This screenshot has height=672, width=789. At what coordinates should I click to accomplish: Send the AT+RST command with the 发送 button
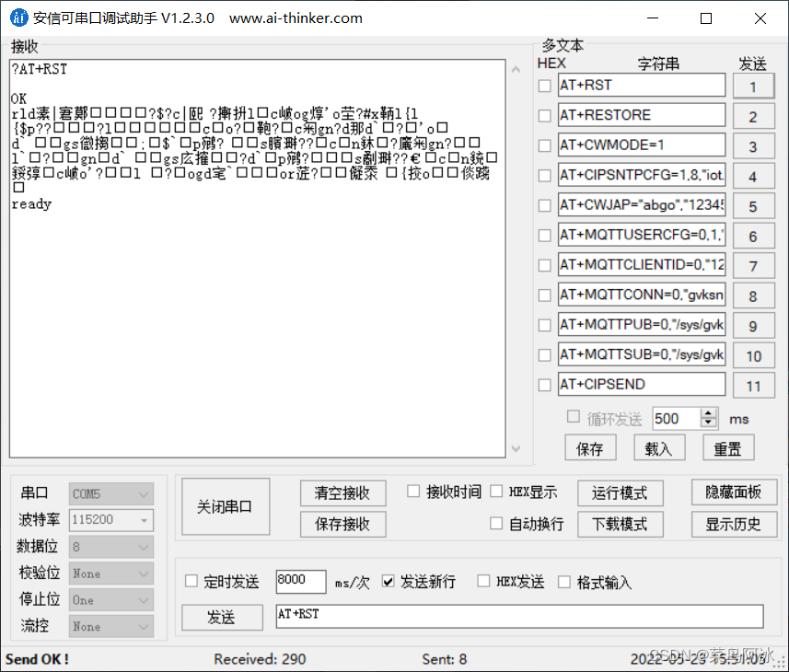click(221, 618)
